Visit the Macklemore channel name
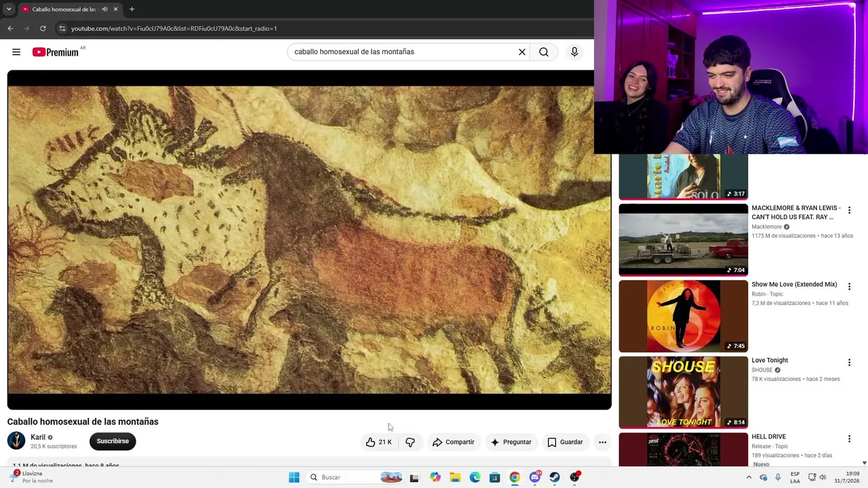This screenshot has width=868, height=488. (766, 227)
